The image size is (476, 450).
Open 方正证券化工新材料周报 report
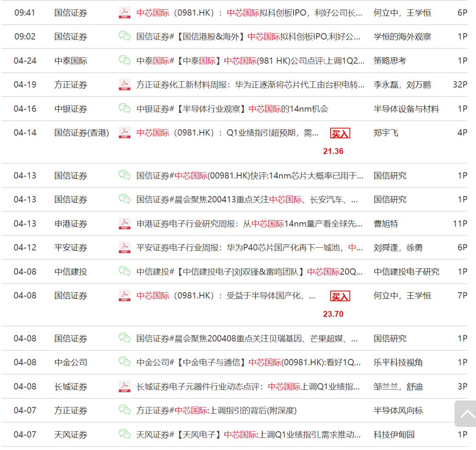[250, 85]
